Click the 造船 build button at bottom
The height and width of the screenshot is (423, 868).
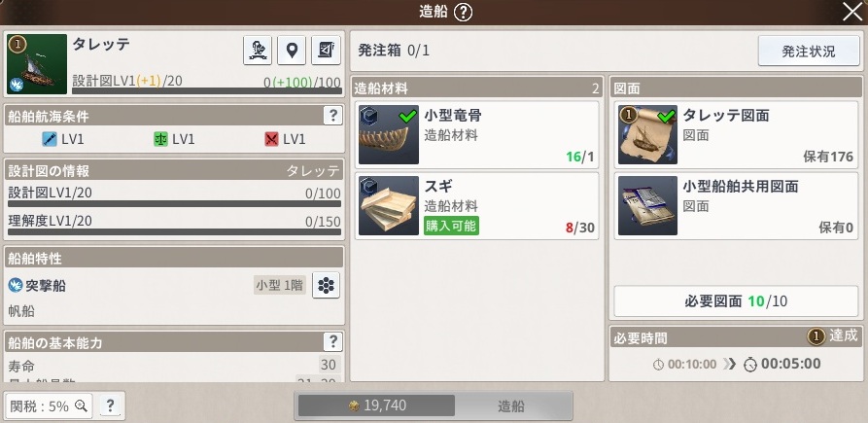511,405
